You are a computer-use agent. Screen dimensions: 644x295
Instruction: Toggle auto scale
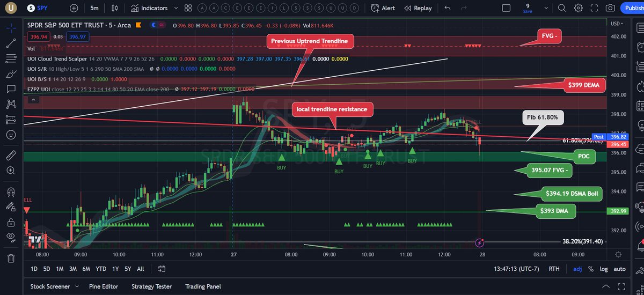619,269
